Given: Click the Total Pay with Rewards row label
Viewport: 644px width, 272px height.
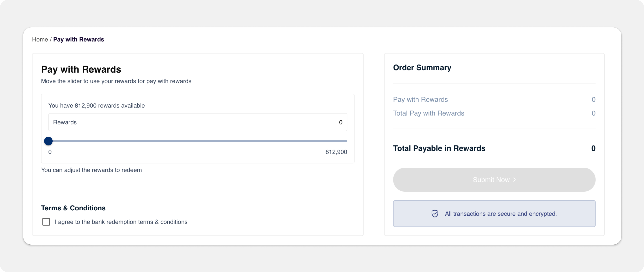Looking at the screenshot, I should click(428, 113).
